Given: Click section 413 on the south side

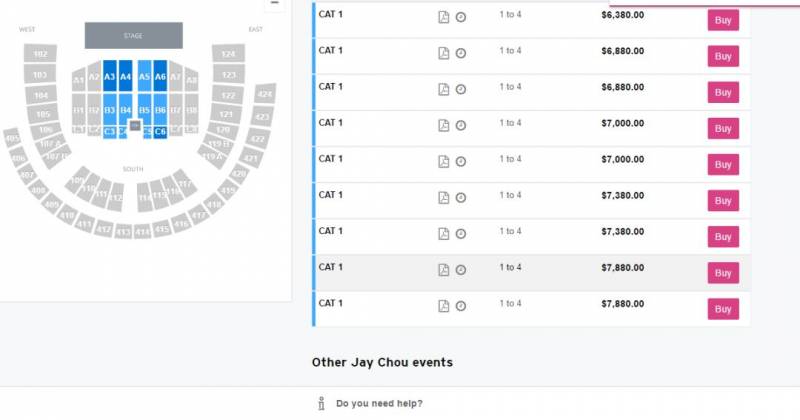Looking at the screenshot, I should 123,232.
